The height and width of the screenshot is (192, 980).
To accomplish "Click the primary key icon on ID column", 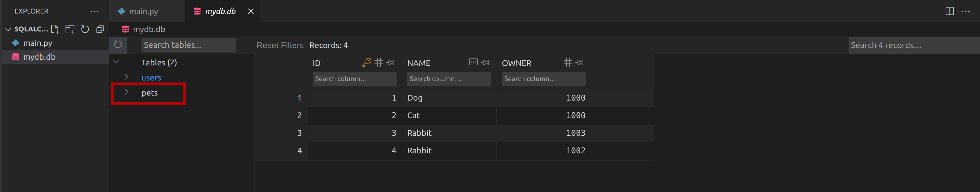I will click(x=366, y=63).
